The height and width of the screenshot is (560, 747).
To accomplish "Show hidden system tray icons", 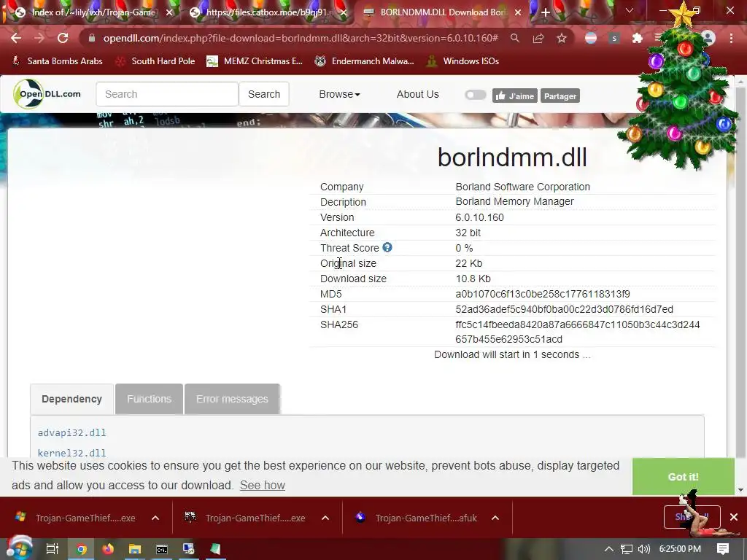I will (x=609, y=549).
